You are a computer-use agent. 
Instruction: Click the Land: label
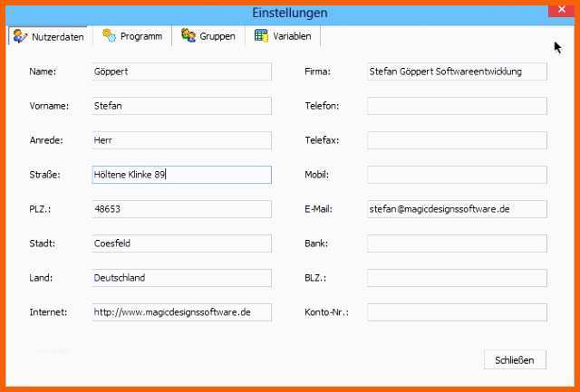pos(41,278)
